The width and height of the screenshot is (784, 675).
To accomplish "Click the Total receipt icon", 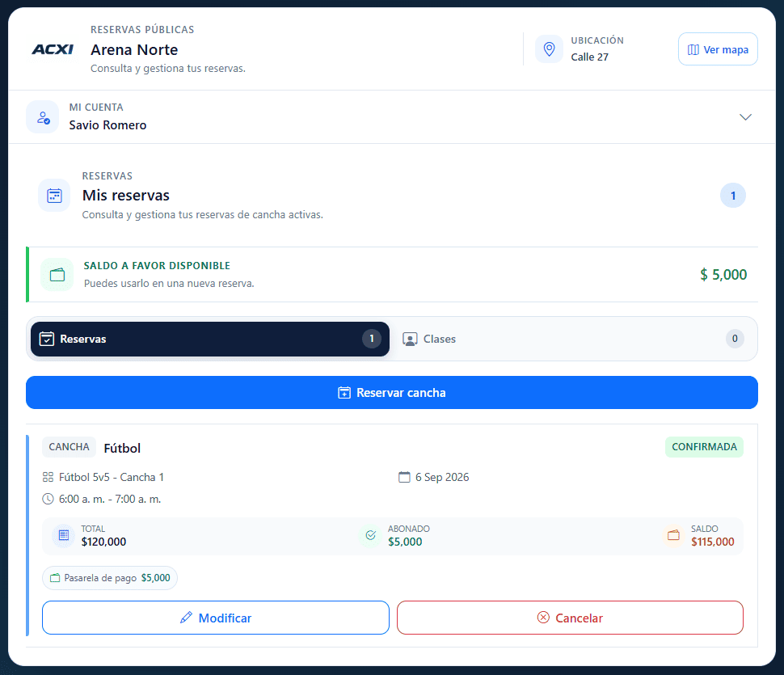I will coord(64,535).
